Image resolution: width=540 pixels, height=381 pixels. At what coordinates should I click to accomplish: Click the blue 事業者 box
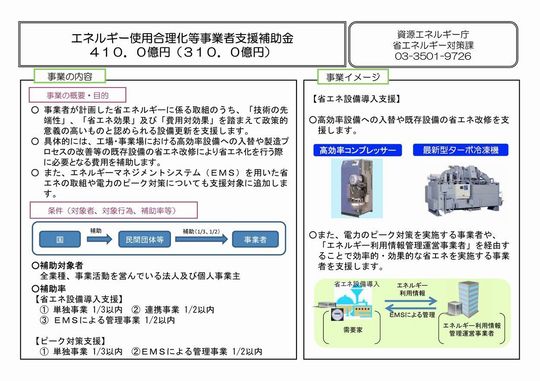tap(255, 239)
